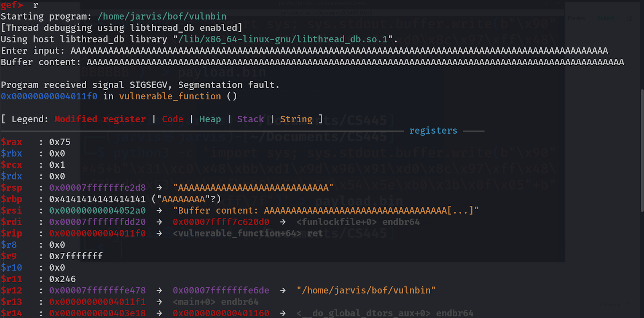Click the gef prompt at top

click(x=12, y=5)
